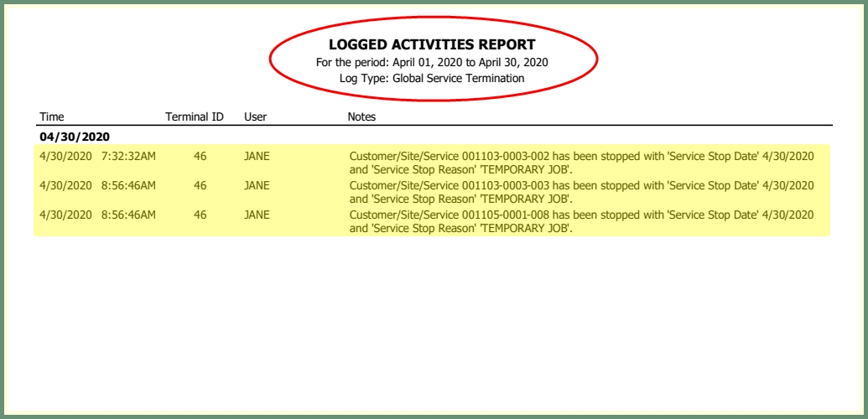Click the Notes column header
This screenshot has height=419, width=868.
coord(361,116)
